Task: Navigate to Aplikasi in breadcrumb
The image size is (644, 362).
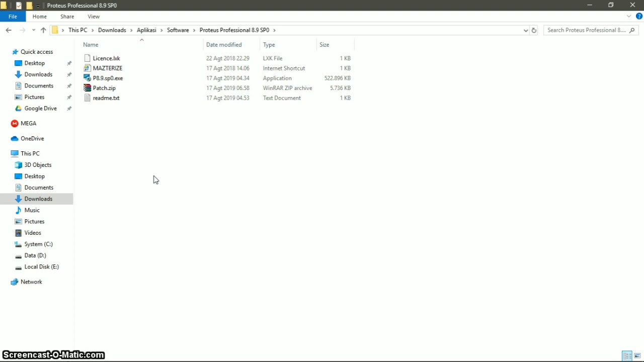Action: [x=146, y=30]
